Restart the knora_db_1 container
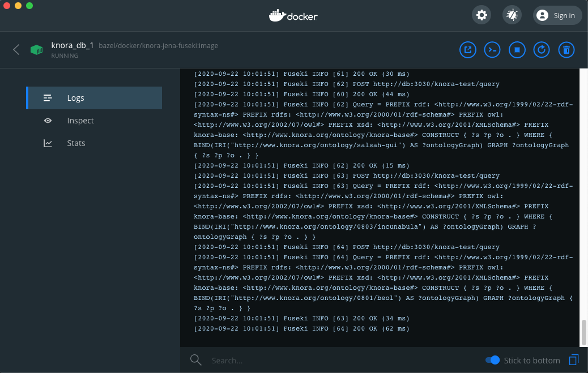This screenshot has width=588, height=373. pos(541,50)
